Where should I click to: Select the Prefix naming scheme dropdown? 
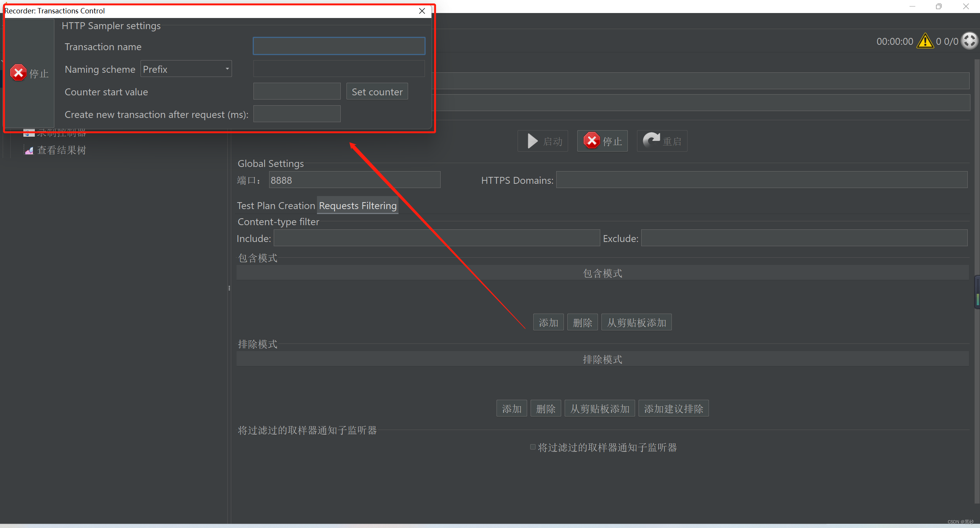coord(186,69)
